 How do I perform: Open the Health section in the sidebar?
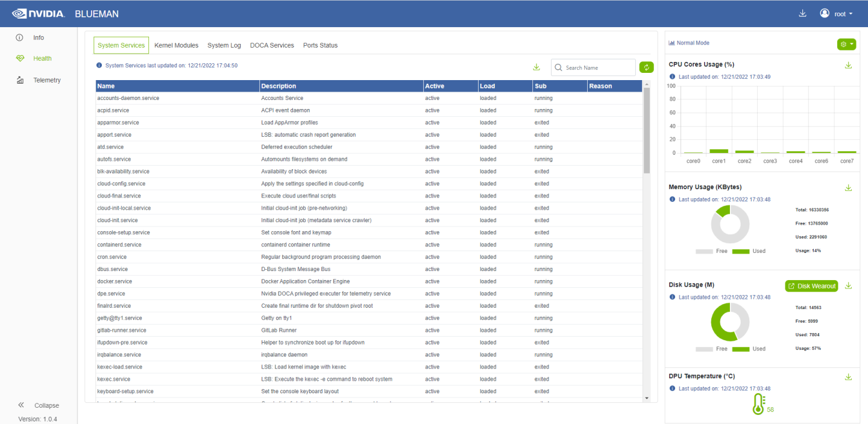pyautogui.click(x=41, y=58)
